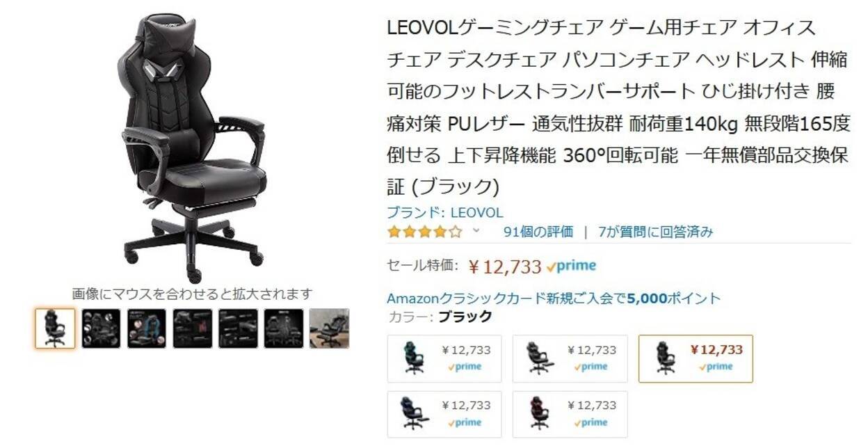The width and height of the screenshot is (868, 446).
Task: Click the prime badge next to sale price
Action: (x=572, y=266)
